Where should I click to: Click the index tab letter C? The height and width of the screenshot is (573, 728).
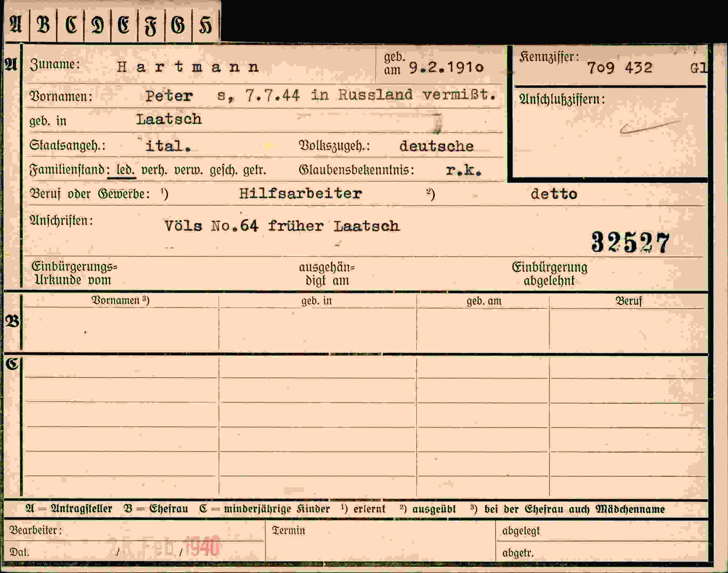pyautogui.click(x=71, y=25)
